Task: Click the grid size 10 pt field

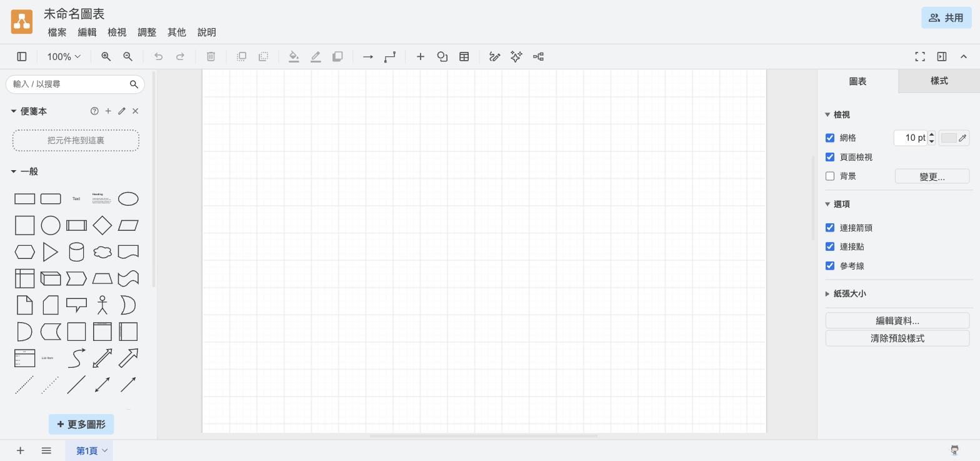Action: coord(911,138)
